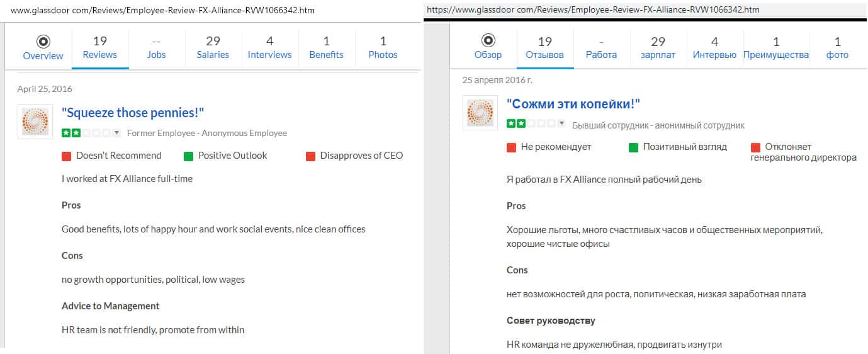Switch to the 4 Interviews tab
This screenshot has width=868, height=354.
click(269, 48)
